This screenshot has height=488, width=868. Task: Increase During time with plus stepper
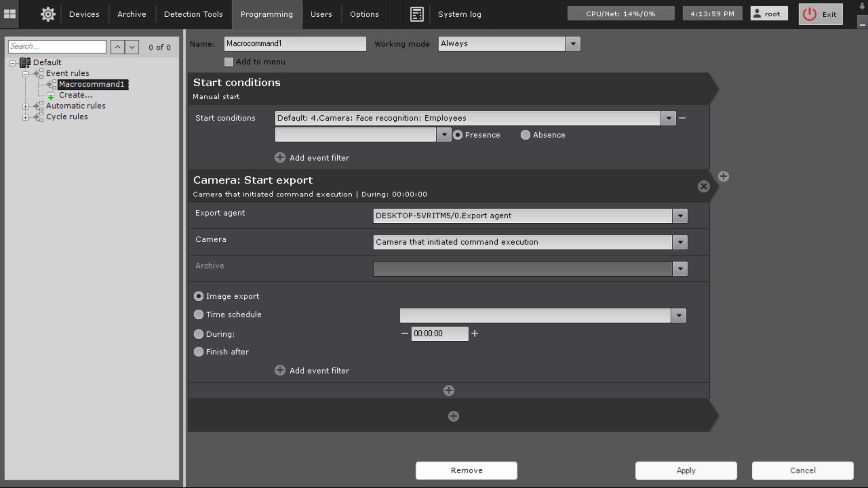click(x=475, y=333)
